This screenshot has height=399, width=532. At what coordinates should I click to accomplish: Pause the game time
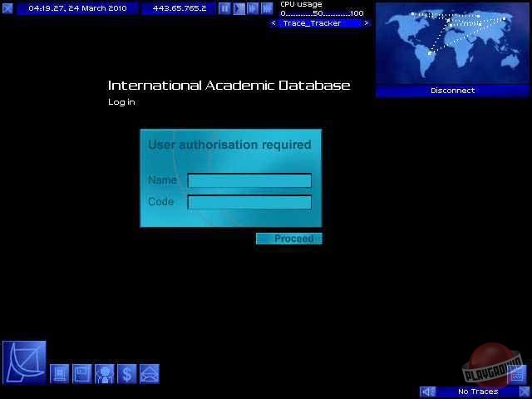[224, 8]
